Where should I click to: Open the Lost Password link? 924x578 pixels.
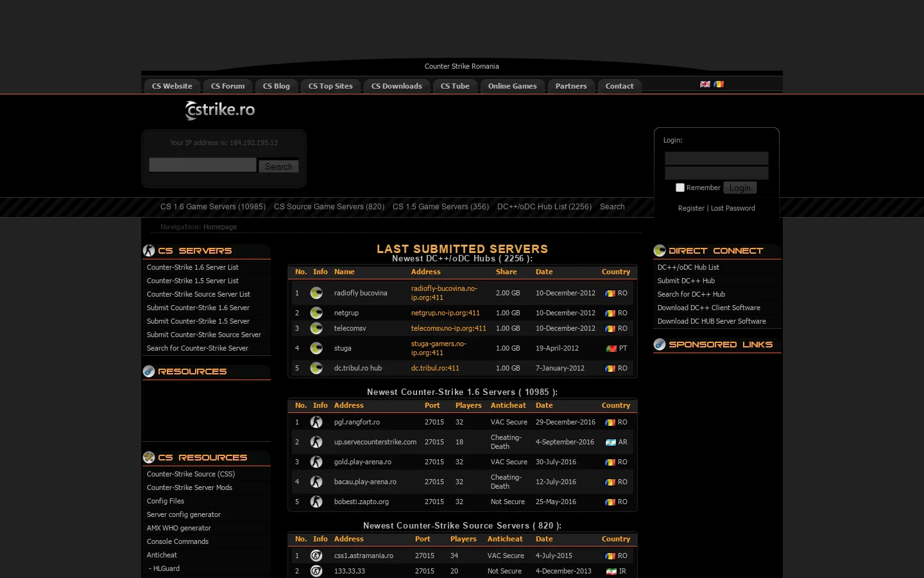[733, 208]
